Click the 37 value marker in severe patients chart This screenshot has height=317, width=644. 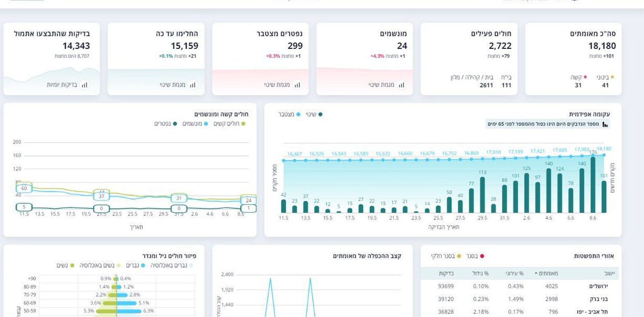(101, 196)
